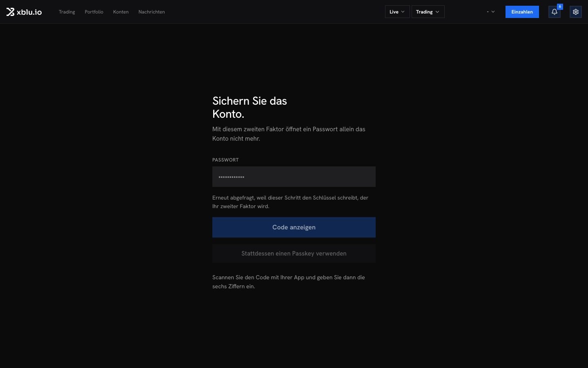Viewport: 588px width, 368px height.
Task: Focus the Passwort input field
Action: click(x=294, y=177)
